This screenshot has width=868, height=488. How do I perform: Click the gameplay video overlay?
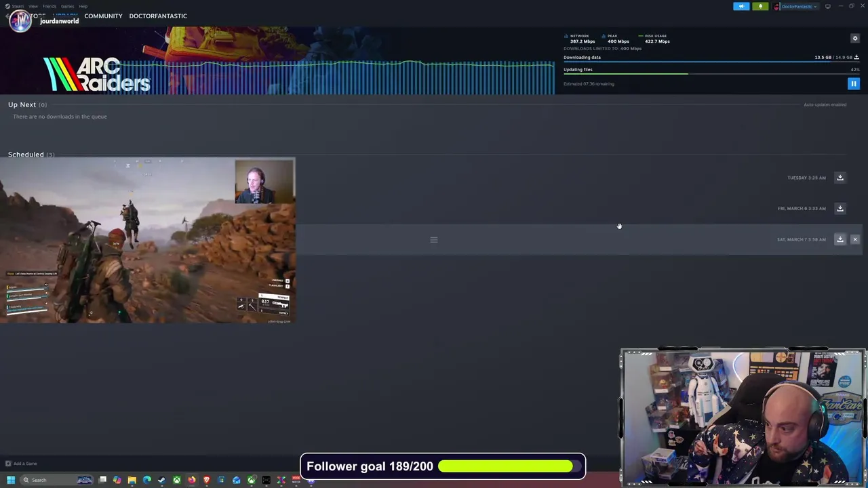[x=147, y=240]
